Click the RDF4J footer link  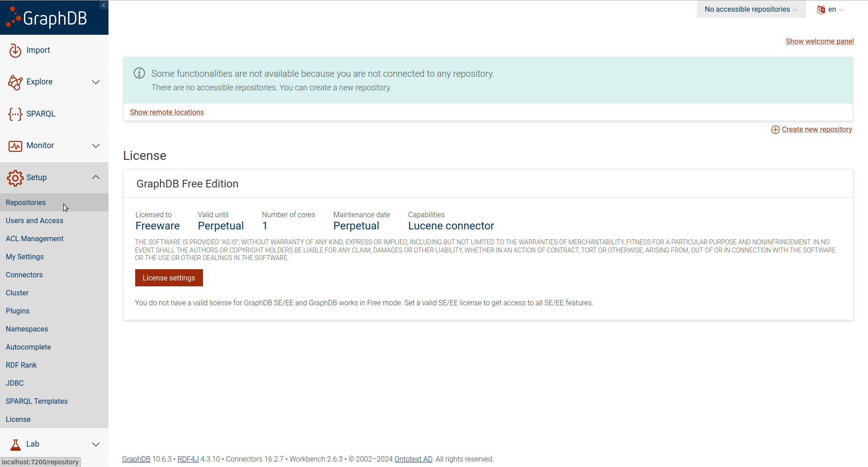188,459
